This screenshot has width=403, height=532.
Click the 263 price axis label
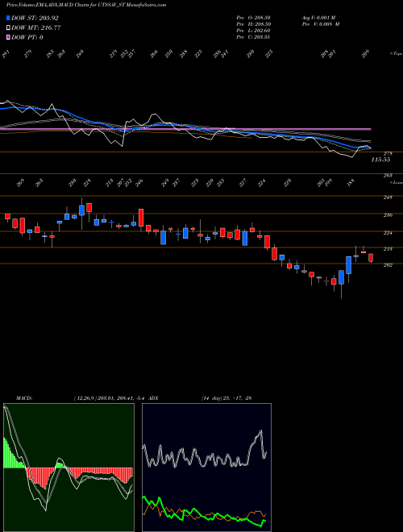(x=388, y=176)
